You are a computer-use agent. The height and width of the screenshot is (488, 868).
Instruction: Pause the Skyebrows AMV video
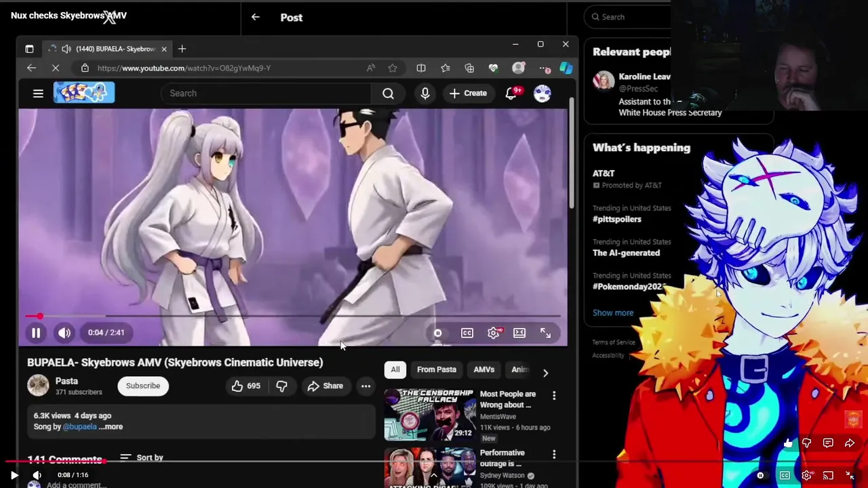pyautogui.click(x=36, y=333)
